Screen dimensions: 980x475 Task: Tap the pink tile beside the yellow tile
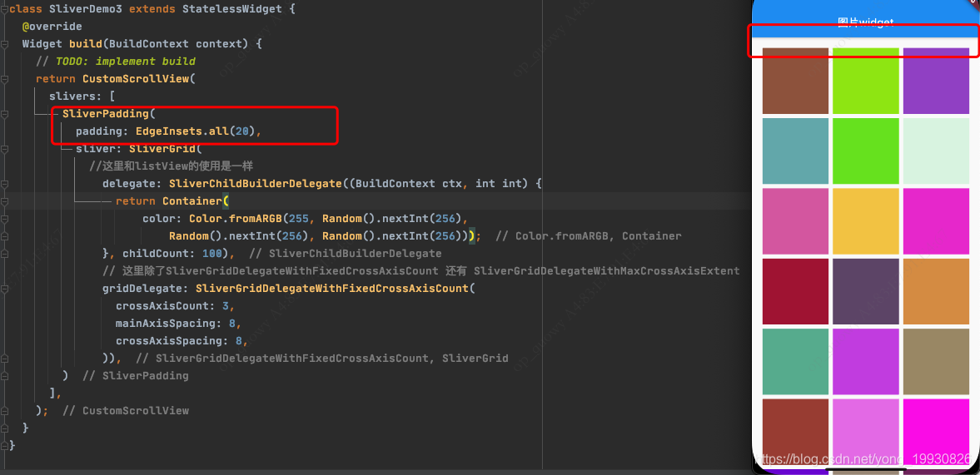pyautogui.click(x=795, y=221)
